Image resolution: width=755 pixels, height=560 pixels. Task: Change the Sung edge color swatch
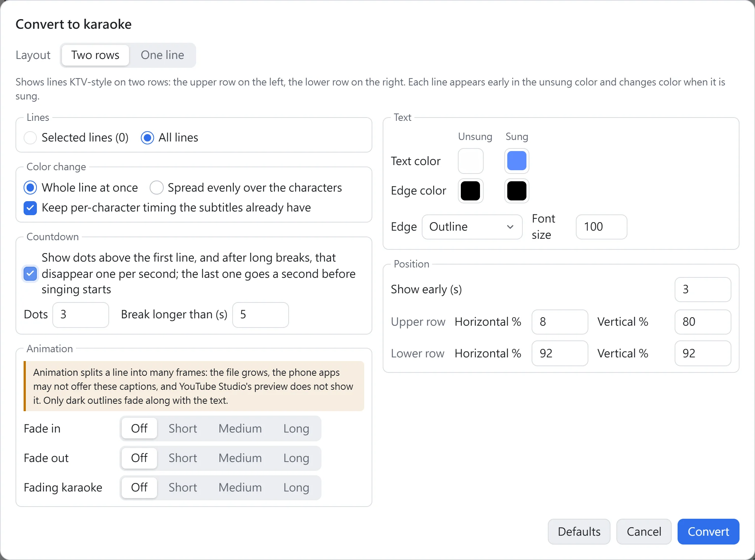516,191
